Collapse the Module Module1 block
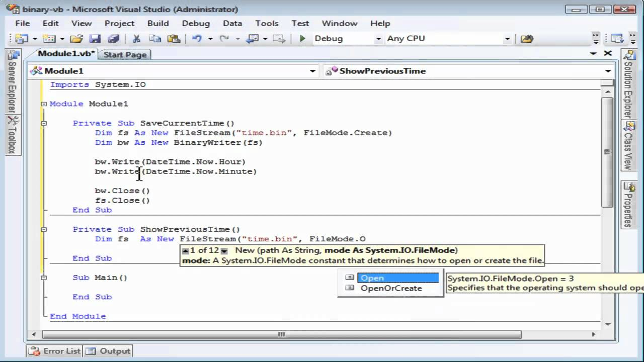This screenshot has width=644, height=362. pos(44,104)
